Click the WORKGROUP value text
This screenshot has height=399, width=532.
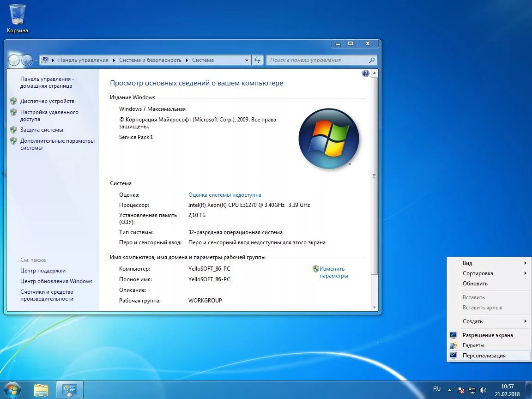(205, 301)
